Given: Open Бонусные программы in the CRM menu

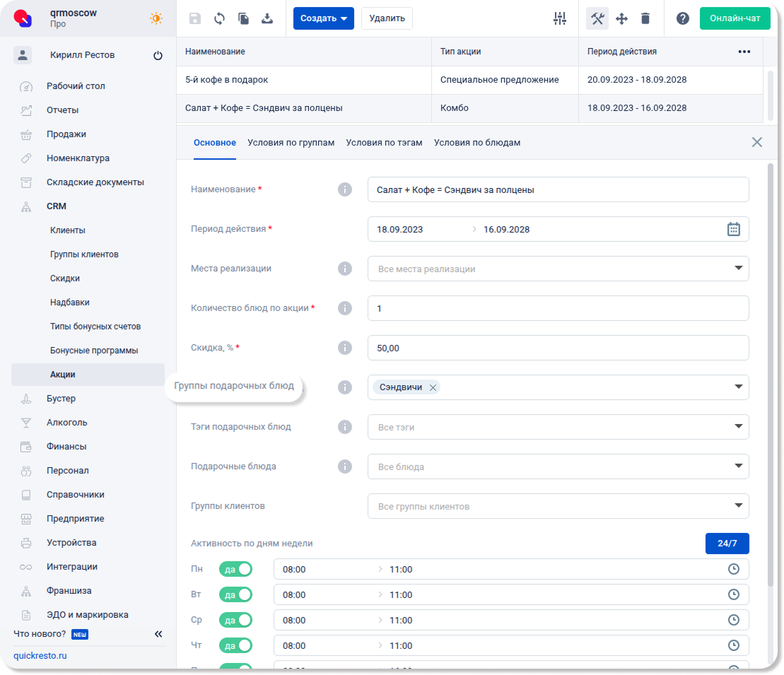Looking at the screenshot, I should [94, 351].
